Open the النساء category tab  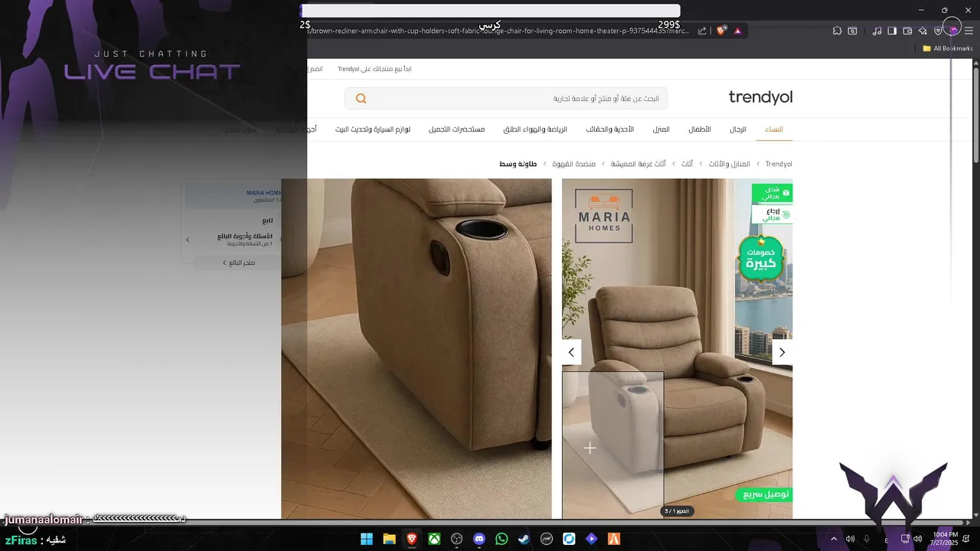coord(774,129)
